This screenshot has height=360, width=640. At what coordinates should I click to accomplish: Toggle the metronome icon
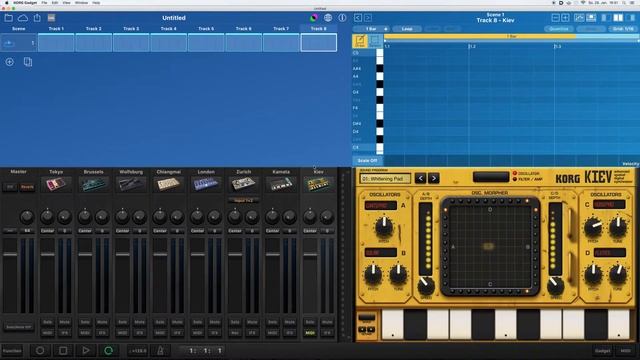160,351
